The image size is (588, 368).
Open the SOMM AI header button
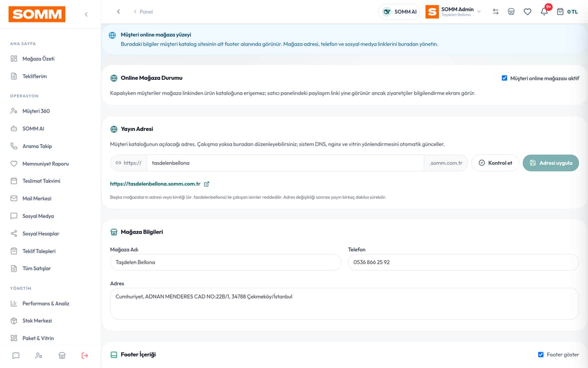399,11
